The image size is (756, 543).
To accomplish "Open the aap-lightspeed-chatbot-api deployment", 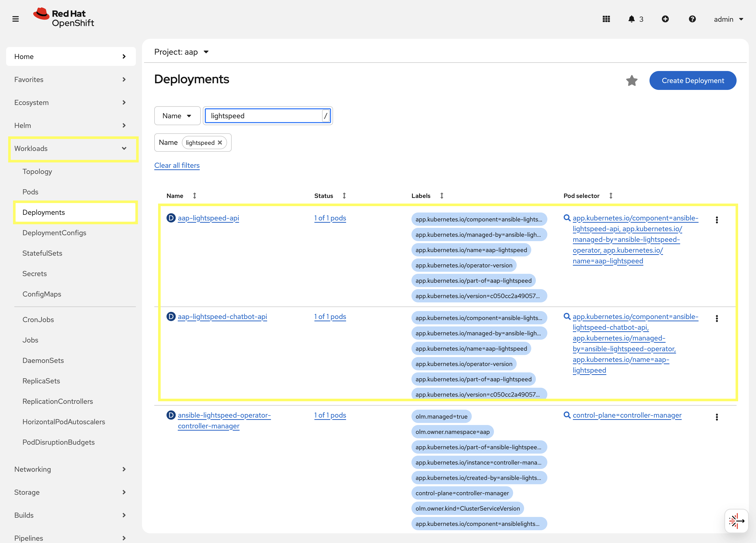I will (x=222, y=317).
